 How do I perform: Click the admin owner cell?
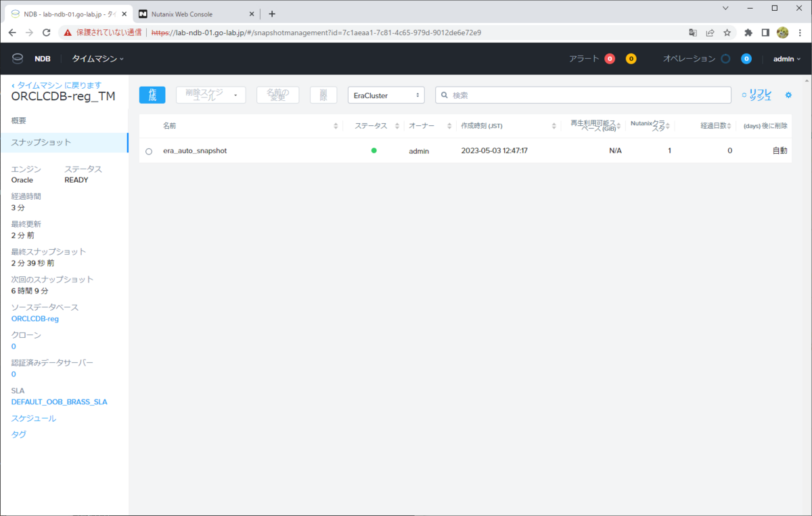click(419, 150)
